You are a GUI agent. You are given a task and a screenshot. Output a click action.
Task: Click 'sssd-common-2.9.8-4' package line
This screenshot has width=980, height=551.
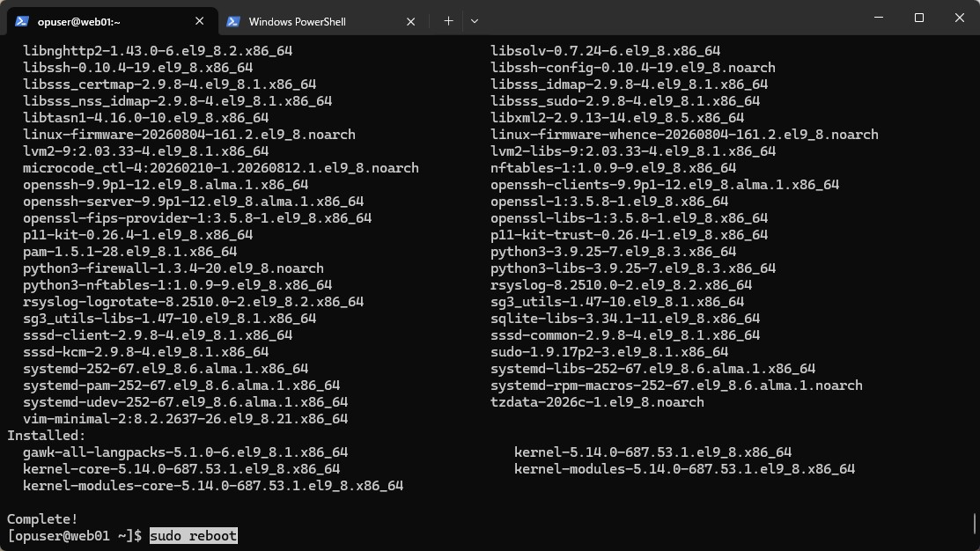[x=625, y=334]
